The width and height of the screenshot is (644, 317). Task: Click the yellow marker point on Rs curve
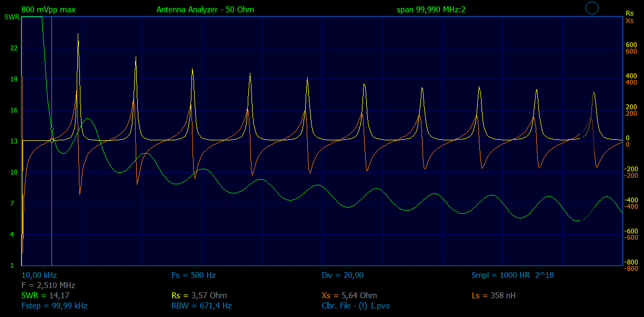click(x=51, y=140)
